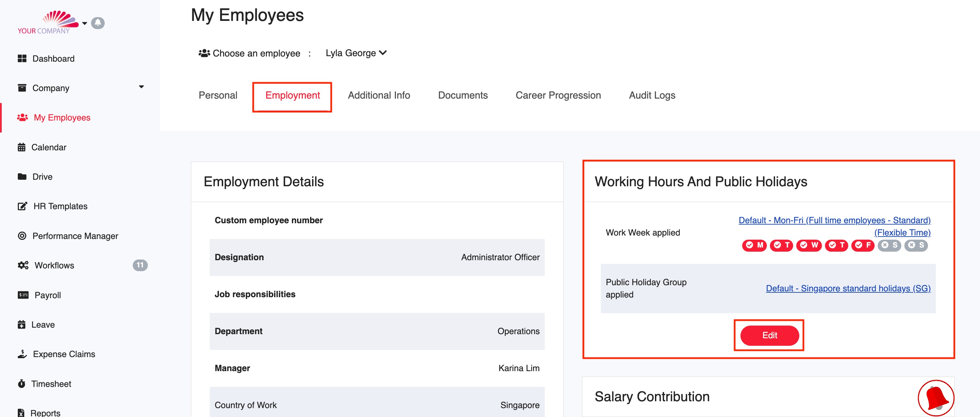Image resolution: width=980 pixels, height=417 pixels.
Task: Click the Dashboard grid icon
Action: pos(22,59)
